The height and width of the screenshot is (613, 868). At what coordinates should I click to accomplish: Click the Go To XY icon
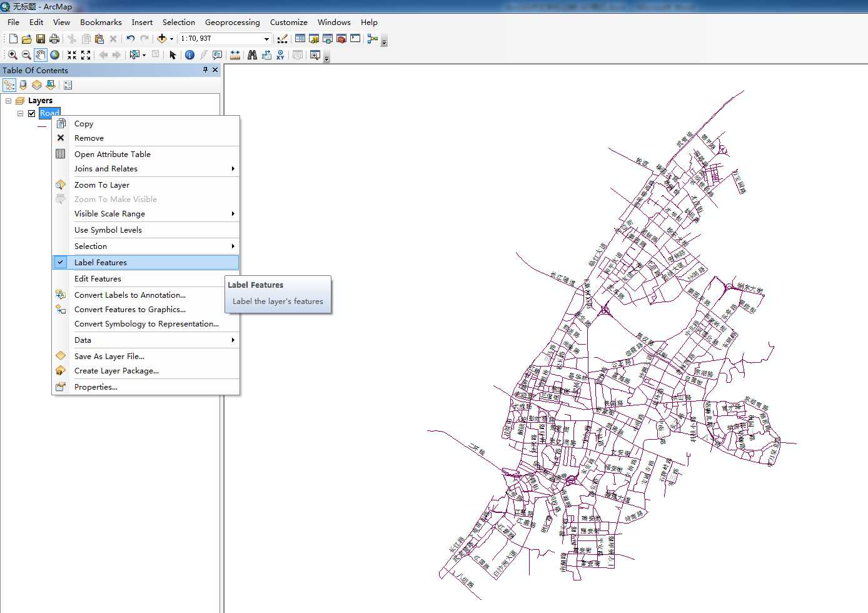tap(280, 55)
